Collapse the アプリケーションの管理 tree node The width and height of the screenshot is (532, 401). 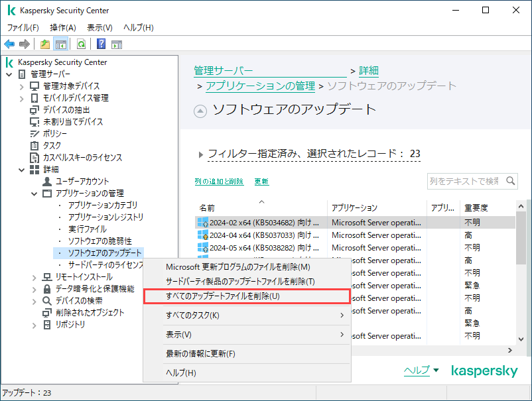tap(34, 194)
